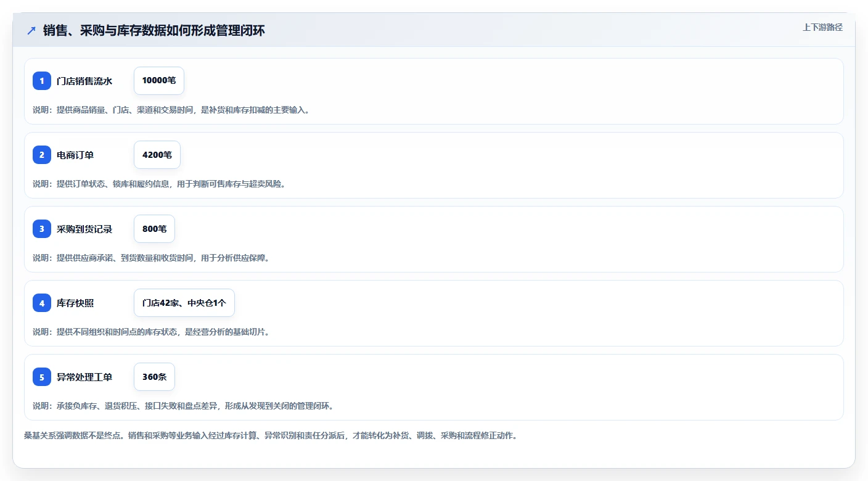Click the description starting 承接负库存、退货积压
The height and width of the screenshot is (481, 868).
183,406
